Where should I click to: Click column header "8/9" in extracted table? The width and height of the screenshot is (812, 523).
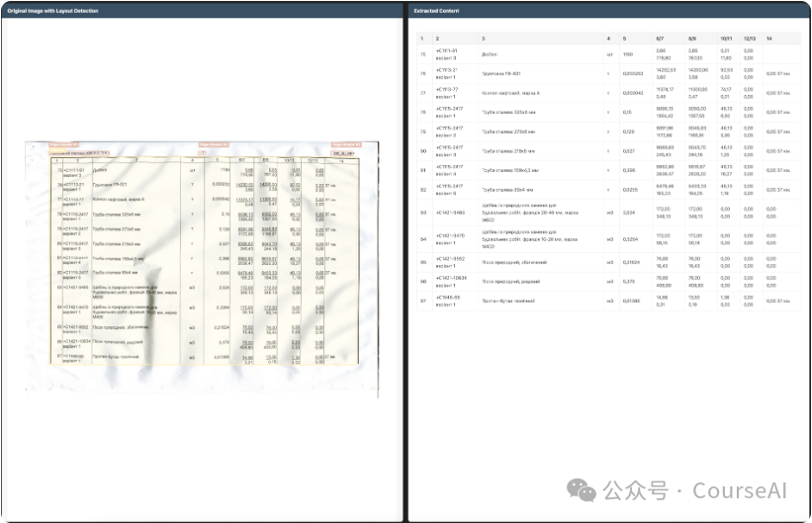pos(692,39)
